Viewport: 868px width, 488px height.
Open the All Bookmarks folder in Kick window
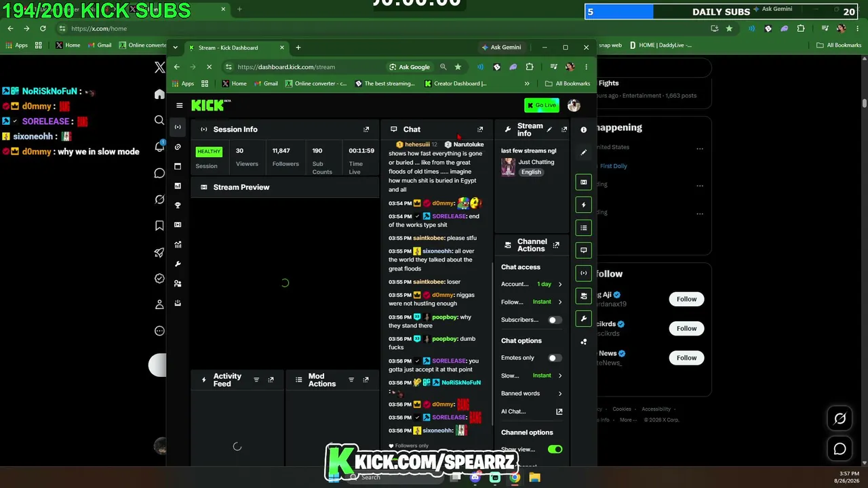pos(568,83)
